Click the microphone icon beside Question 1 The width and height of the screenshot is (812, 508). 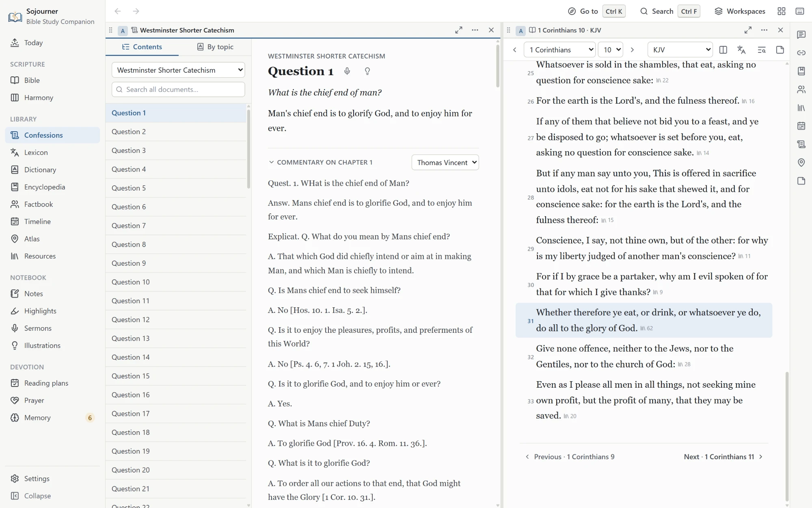(347, 71)
